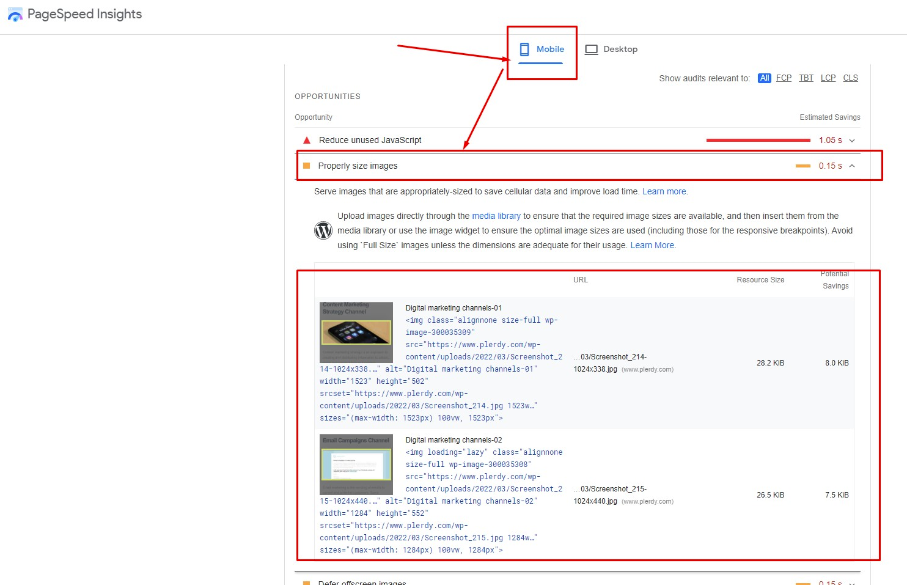This screenshot has width=907, height=588.
Task: Click the WordPress logo icon
Action: click(323, 230)
